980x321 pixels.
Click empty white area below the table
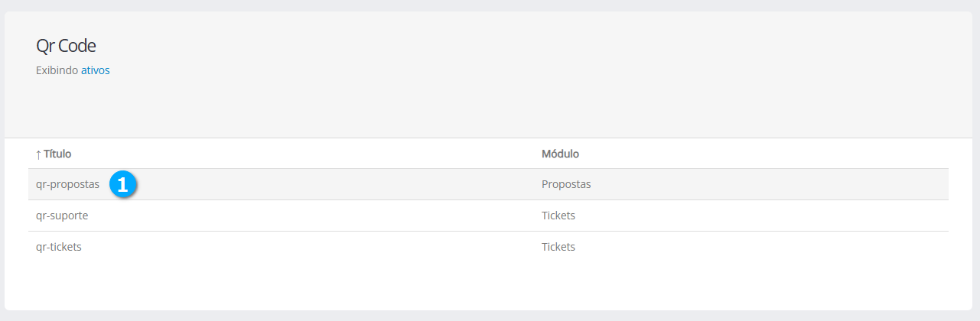coord(490,283)
